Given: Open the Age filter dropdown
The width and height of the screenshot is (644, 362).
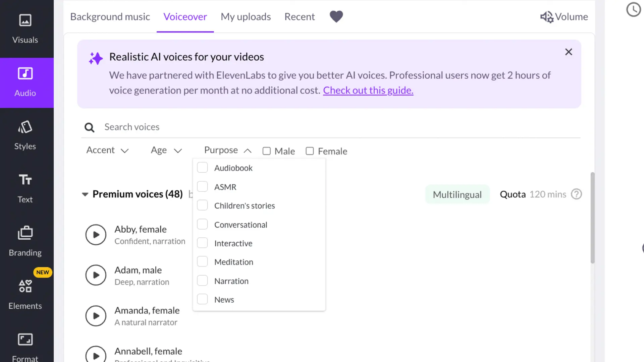Looking at the screenshot, I should [166, 150].
